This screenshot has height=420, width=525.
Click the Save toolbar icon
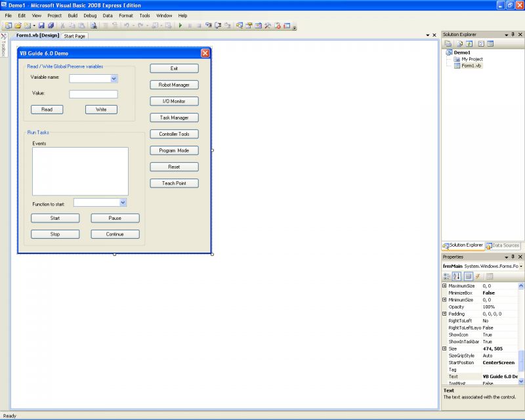(41, 26)
